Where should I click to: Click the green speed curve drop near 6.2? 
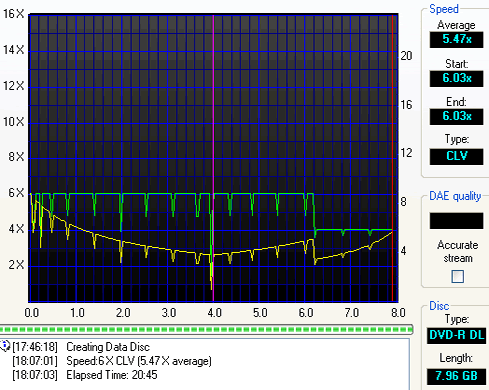coord(314,213)
